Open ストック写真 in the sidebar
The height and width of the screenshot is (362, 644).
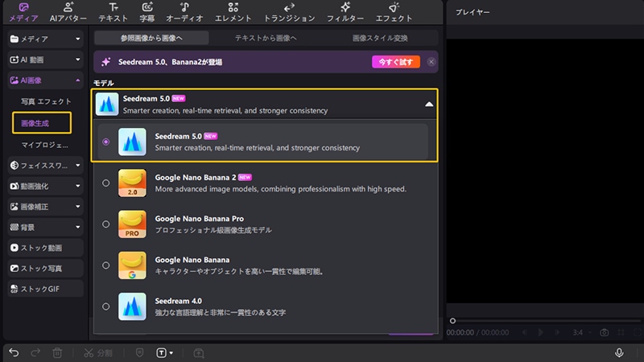(45, 269)
